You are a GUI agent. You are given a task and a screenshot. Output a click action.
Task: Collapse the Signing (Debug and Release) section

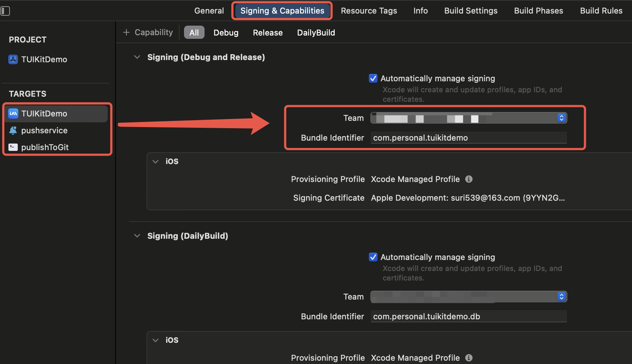point(137,57)
